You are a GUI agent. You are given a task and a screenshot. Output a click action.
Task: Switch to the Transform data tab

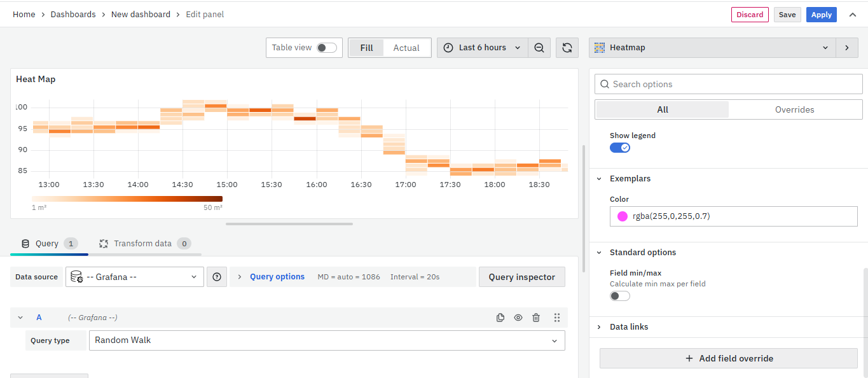(x=144, y=244)
